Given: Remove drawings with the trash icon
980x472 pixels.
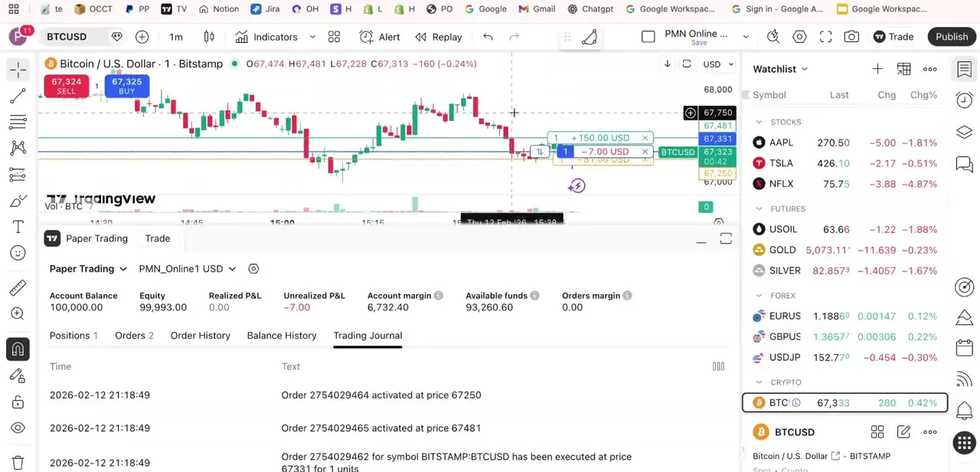Looking at the screenshot, I should [x=18, y=463].
